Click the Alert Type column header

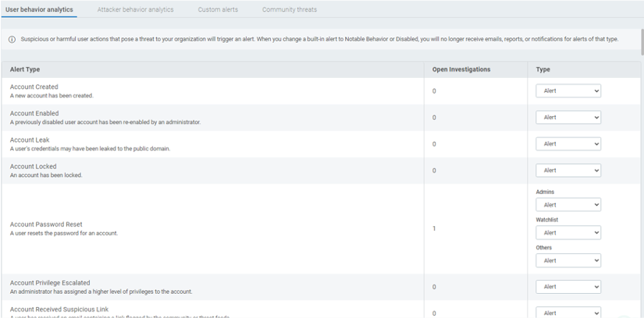[25, 69]
